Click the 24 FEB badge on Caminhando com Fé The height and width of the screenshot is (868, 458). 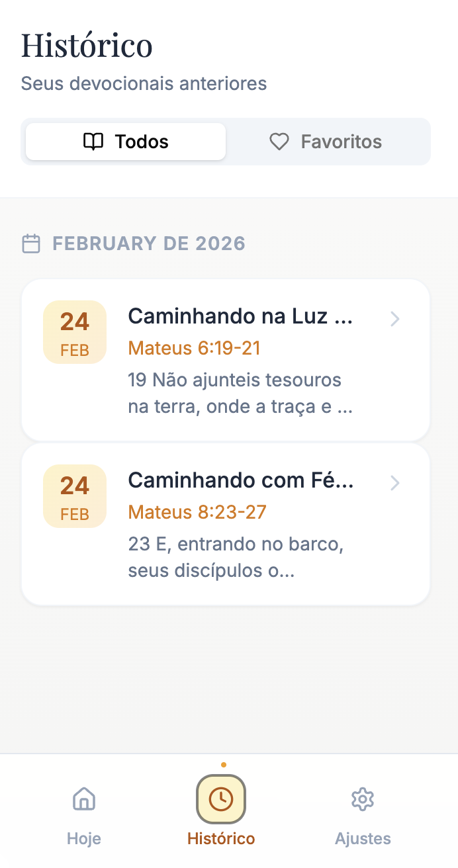pyautogui.click(x=74, y=496)
